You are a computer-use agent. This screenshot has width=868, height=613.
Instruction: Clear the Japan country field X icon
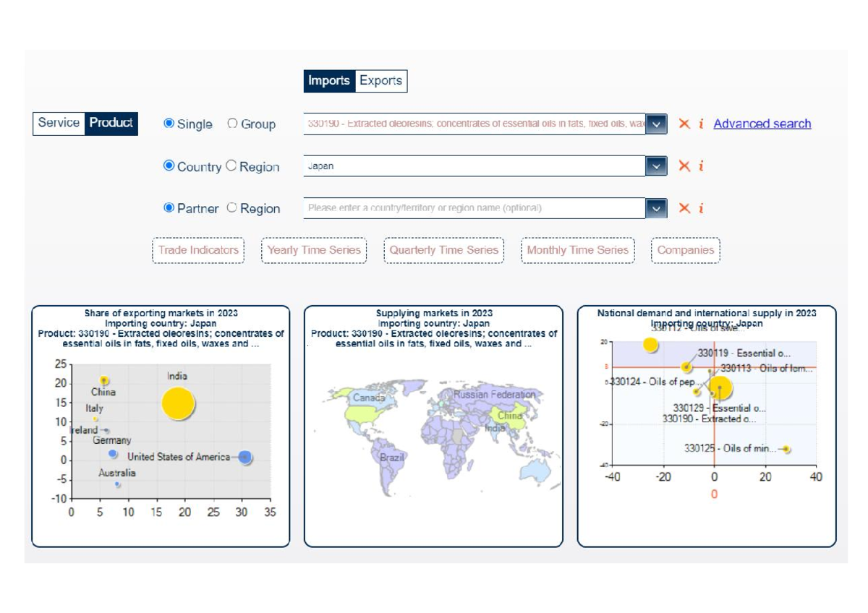(684, 166)
